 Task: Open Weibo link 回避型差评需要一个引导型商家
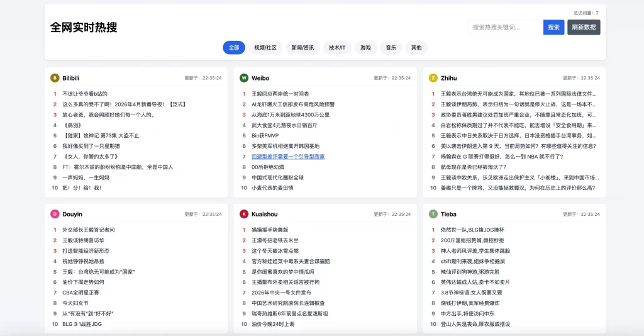[x=288, y=157]
